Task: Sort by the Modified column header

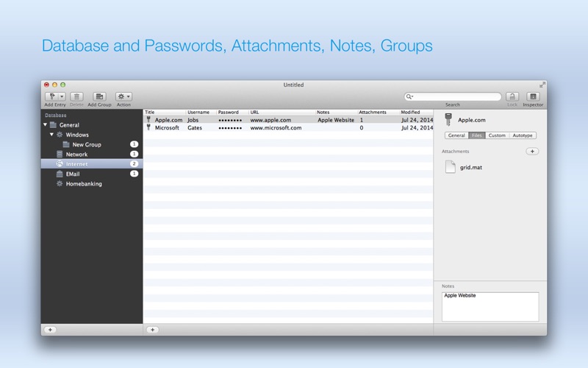Action: pyautogui.click(x=416, y=113)
